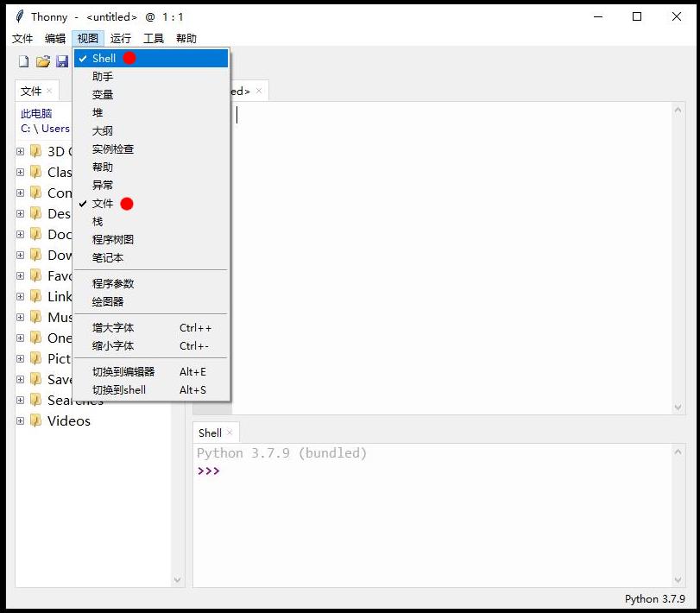Close the 文件 panel tab with its x
The width and height of the screenshot is (700, 613).
click(x=49, y=91)
